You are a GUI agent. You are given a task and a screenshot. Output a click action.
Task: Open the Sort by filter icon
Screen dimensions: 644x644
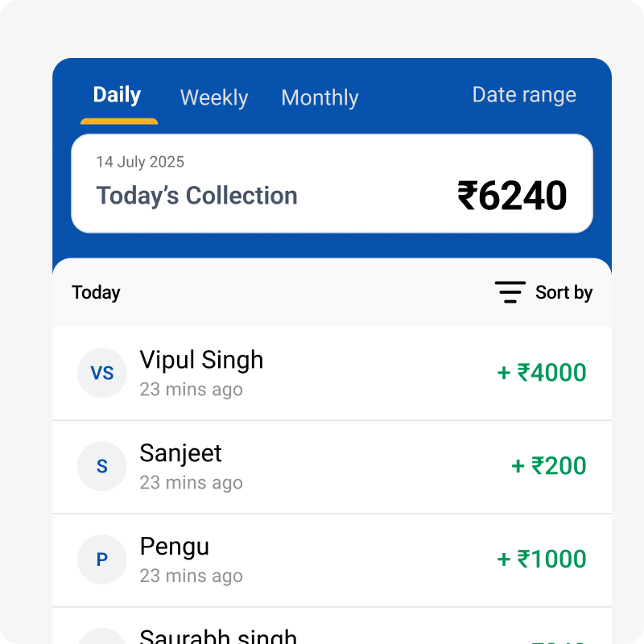(510, 292)
